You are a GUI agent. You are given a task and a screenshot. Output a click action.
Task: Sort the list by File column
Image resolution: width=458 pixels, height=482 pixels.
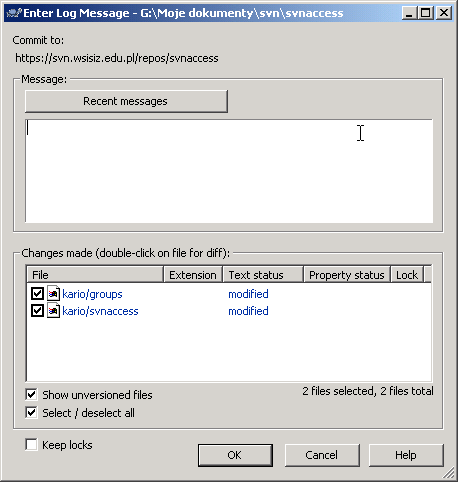click(x=95, y=275)
